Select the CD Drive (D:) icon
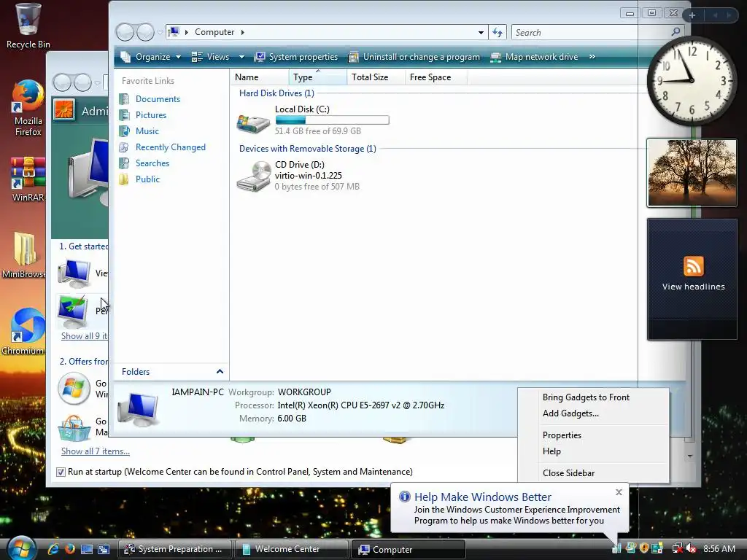The image size is (747, 560). click(x=254, y=176)
